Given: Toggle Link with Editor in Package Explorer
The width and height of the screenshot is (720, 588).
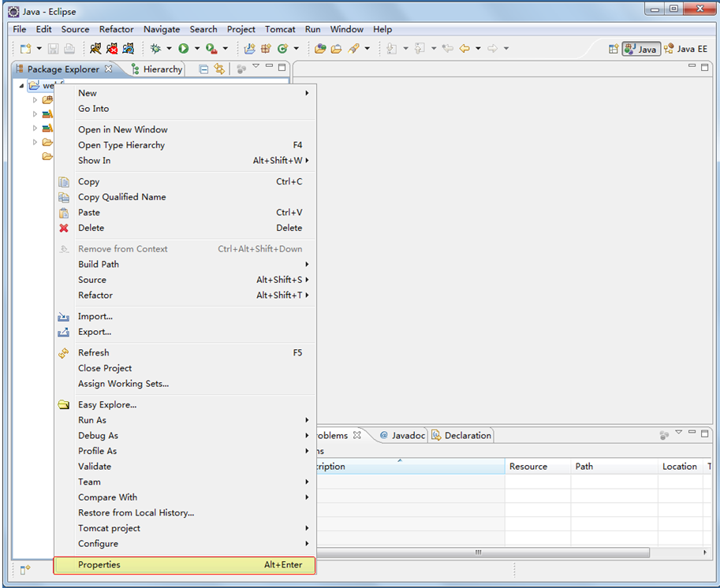Looking at the screenshot, I should pos(219,69).
